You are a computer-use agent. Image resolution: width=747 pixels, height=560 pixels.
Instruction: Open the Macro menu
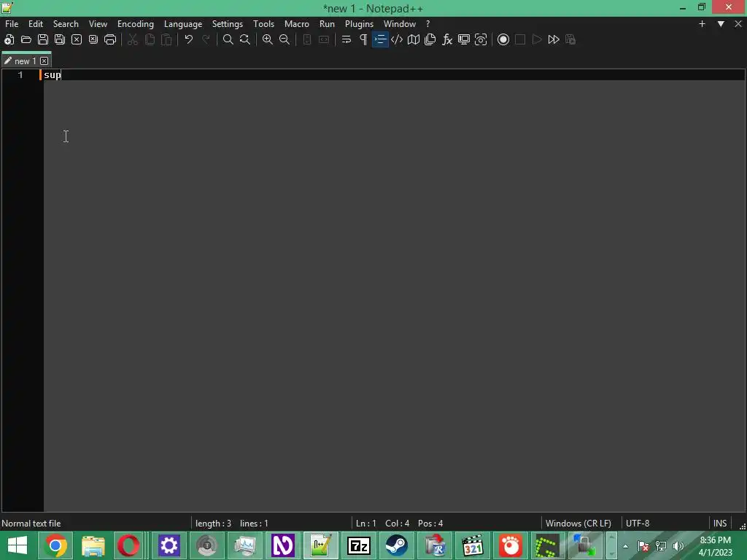(297, 24)
